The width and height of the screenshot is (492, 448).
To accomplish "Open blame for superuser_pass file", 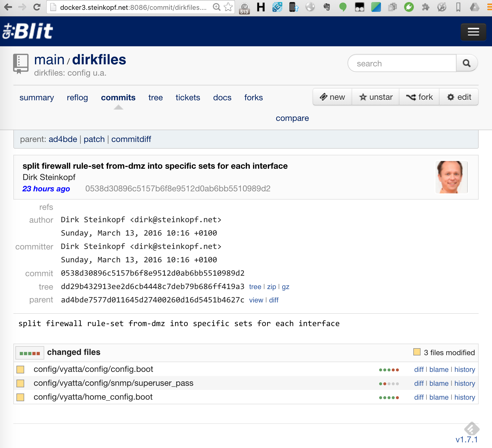I will [439, 383].
